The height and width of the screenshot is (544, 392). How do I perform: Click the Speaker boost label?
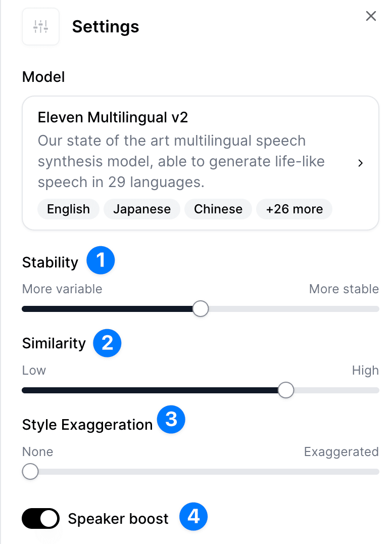(118, 519)
